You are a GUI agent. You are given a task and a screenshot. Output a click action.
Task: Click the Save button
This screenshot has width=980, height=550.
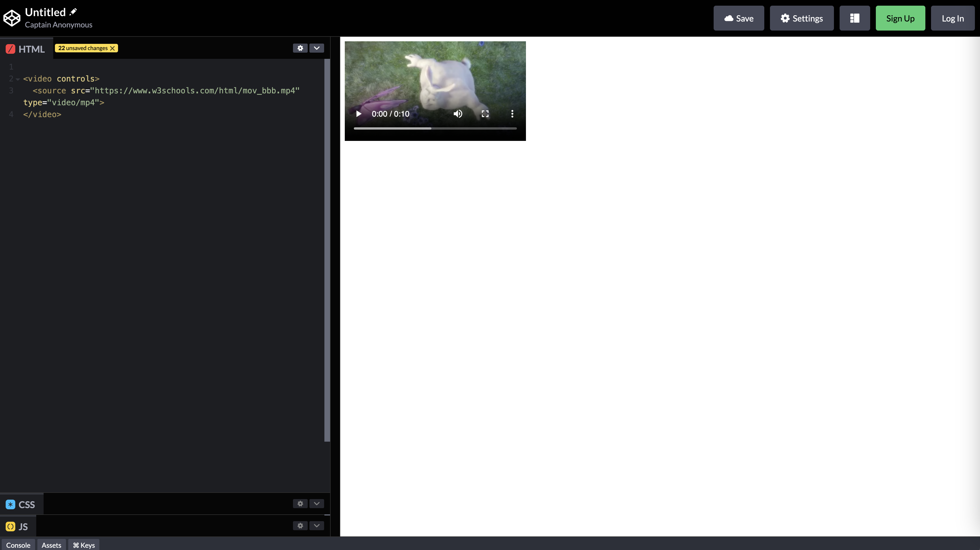pyautogui.click(x=739, y=18)
